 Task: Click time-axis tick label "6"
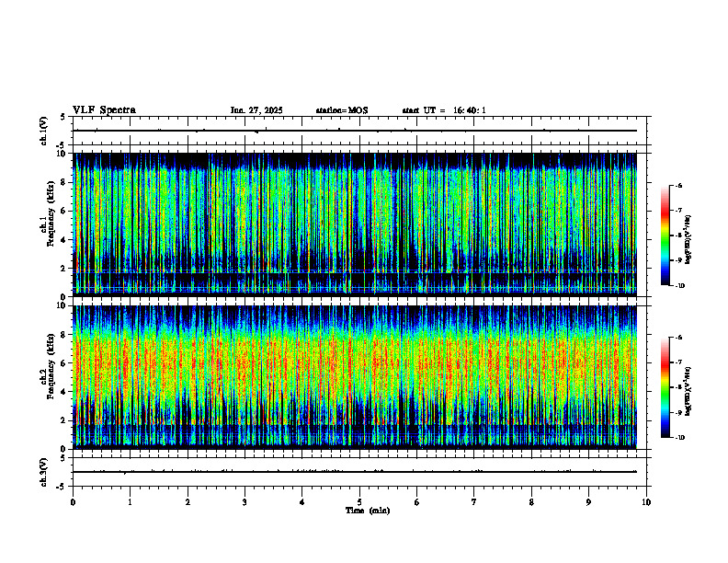point(417,502)
